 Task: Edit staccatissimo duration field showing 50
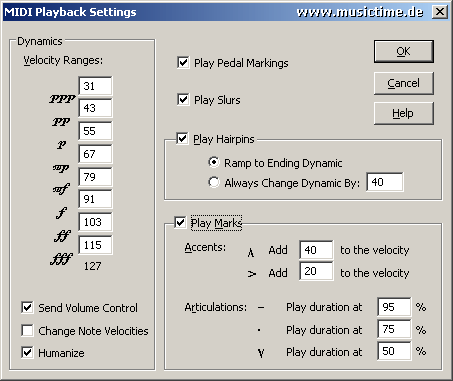pyautogui.click(x=394, y=351)
